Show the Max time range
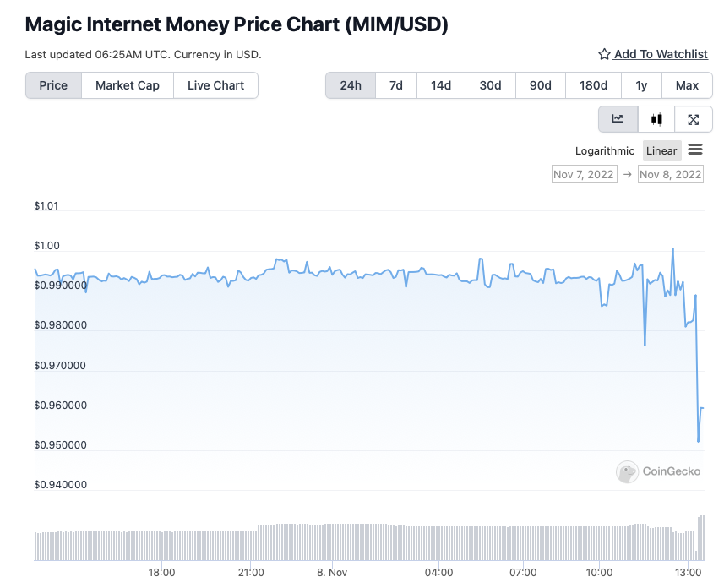The width and height of the screenshot is (724, 588). [x=687, y=85]
